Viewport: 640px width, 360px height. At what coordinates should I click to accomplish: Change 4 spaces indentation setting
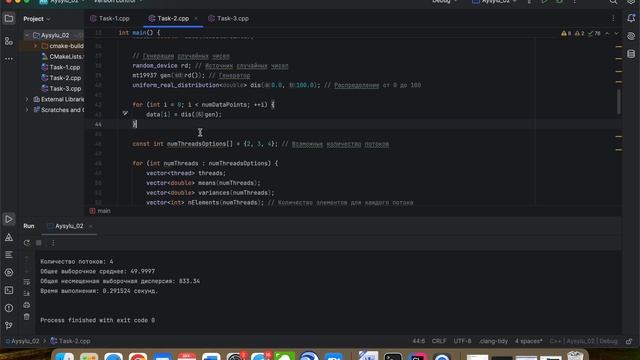[529, 341]
